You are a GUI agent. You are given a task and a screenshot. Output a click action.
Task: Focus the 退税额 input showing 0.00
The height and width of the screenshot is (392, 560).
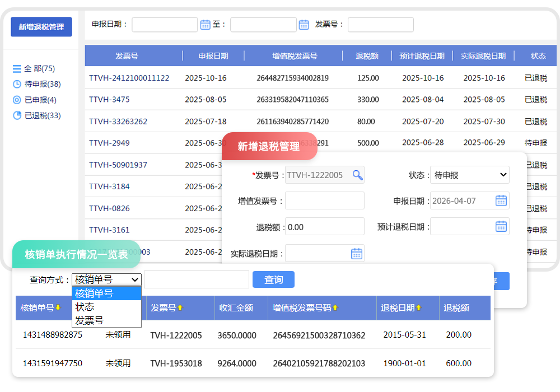325,227
